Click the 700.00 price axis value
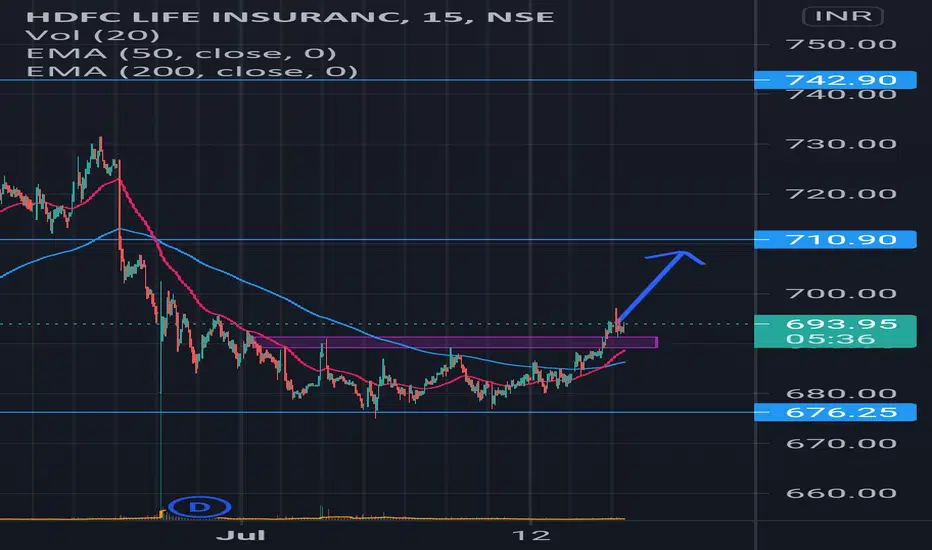This screenshot has height=550, width=932. [x=840, y=293]
